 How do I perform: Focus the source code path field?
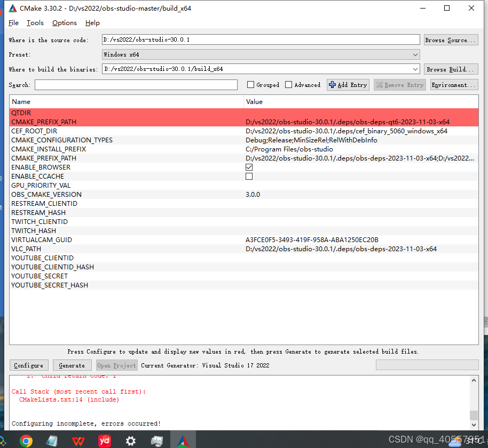tap(261, 39)
